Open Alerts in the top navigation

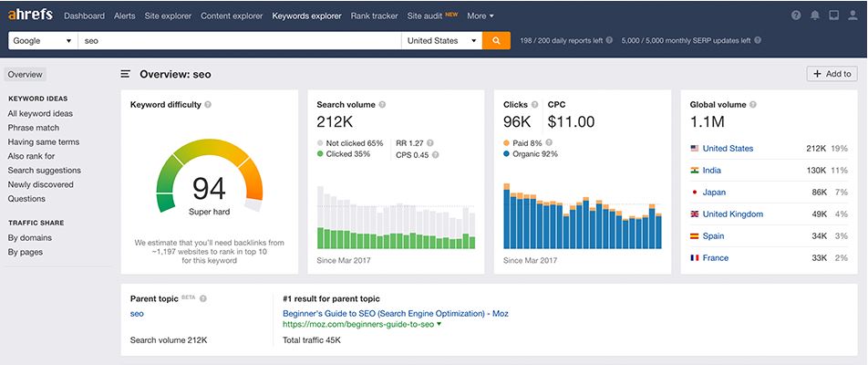pyautogui.click(x=125, y=16)
